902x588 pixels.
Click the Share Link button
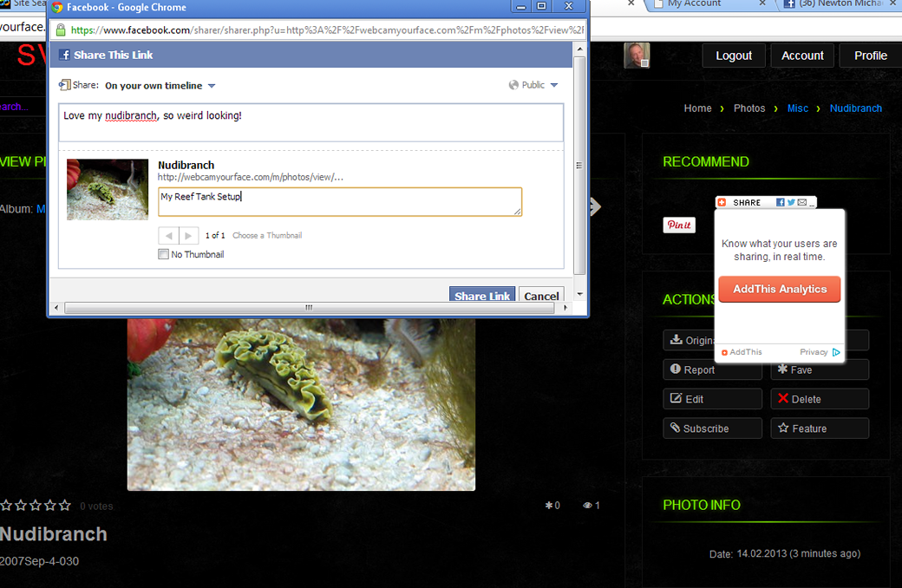(482, 295)
